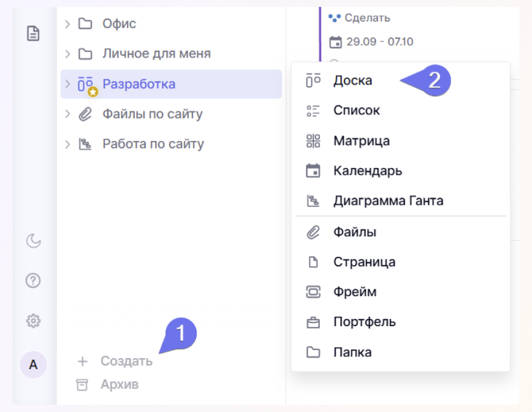This screenshot has width=532, height=412.
Task: Select the Разработка board in sidebar
Action: point(139,84)
